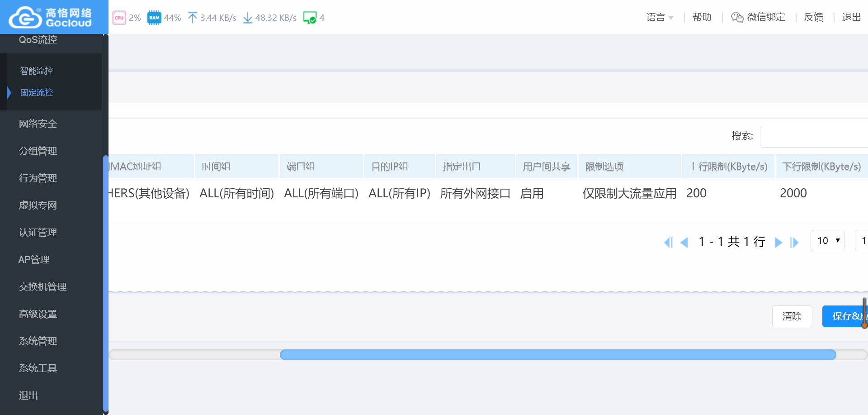Go to the next page arrow
Viewport: 868px width, 415px height.
click(778, 242)
